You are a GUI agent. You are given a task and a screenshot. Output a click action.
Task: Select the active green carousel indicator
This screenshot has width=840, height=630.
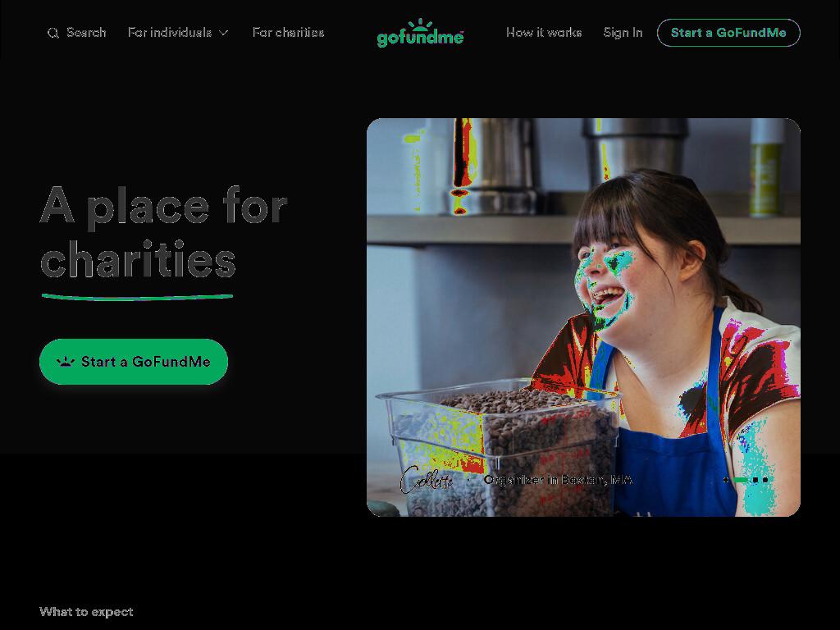[x=741, y=480]
